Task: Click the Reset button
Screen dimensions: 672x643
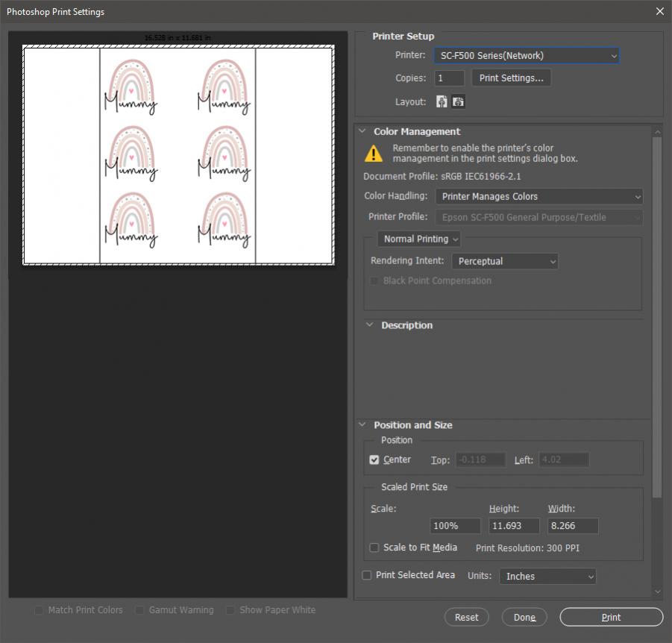Action: 466,617
